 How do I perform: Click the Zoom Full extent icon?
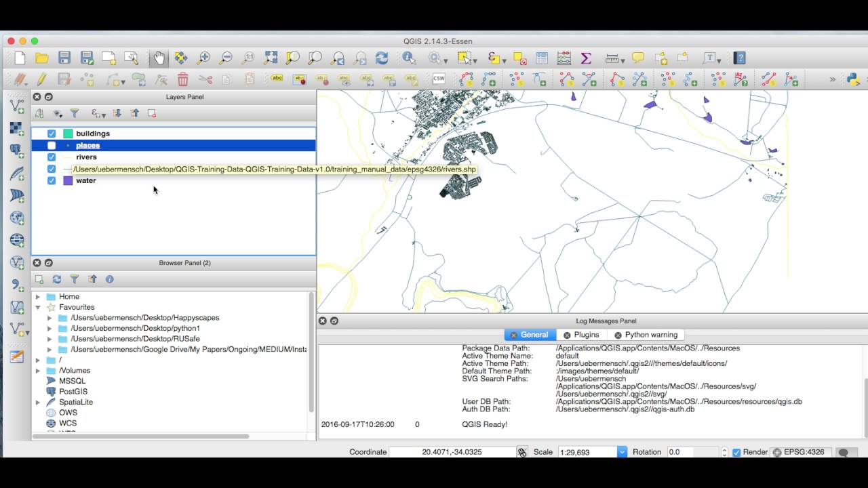[271, 58]
